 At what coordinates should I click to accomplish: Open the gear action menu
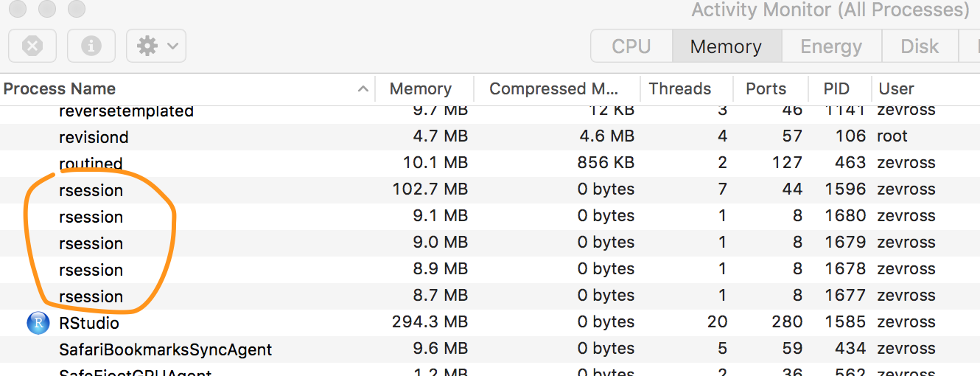(x=156, y=46)
